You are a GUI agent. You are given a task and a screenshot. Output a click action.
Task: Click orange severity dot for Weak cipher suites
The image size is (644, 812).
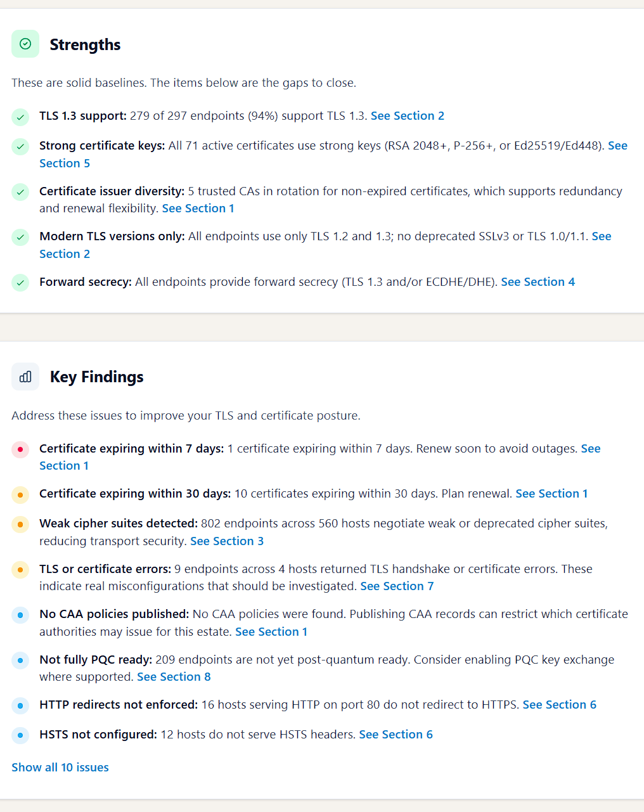point(20,524)
